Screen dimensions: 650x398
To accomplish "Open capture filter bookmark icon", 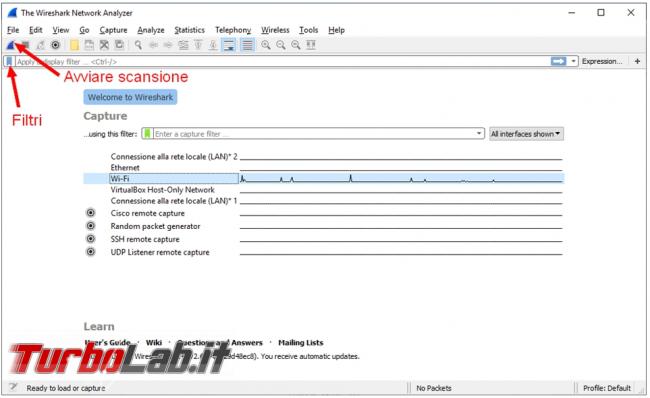I will pos(147,133).
